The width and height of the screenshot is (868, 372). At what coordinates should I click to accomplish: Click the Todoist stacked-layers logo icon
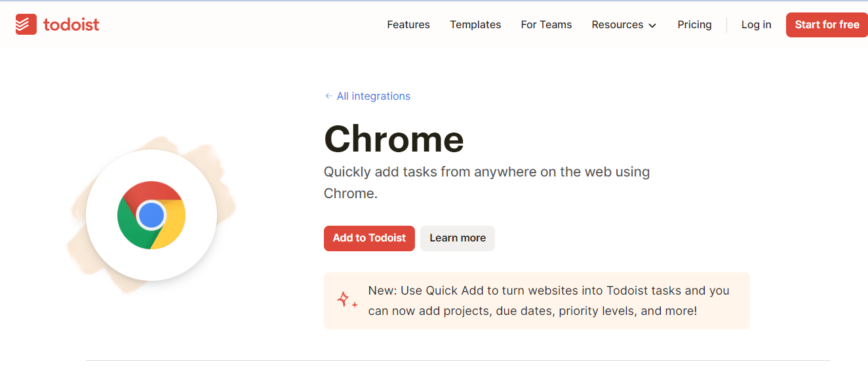coord(26,25)
